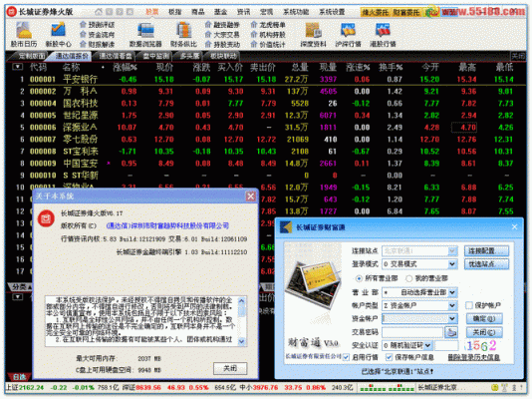Open 机构持股 institutional holdings
The width and height of the screenshot is (532, 399).
(268, 35)
